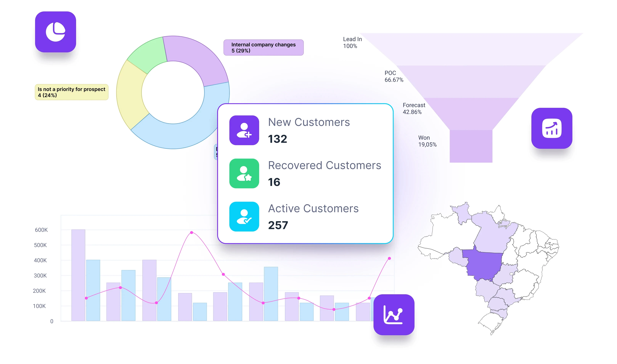Click the growth bar chart arrow icon
The image size is (617, 364).
[x=551, y=128]
